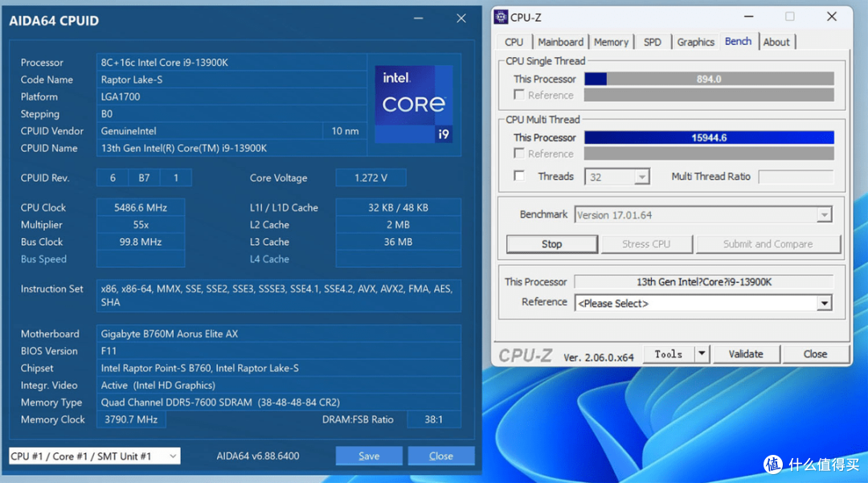Open the Mainboard tab

tap(560, 42)
